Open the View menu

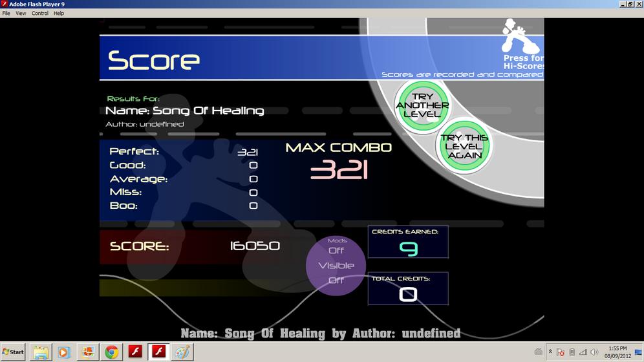click(21, 13)
